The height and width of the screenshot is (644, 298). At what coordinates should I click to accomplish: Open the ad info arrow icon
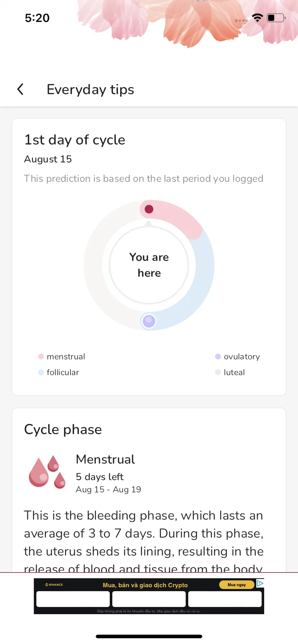tap(260, 583)
